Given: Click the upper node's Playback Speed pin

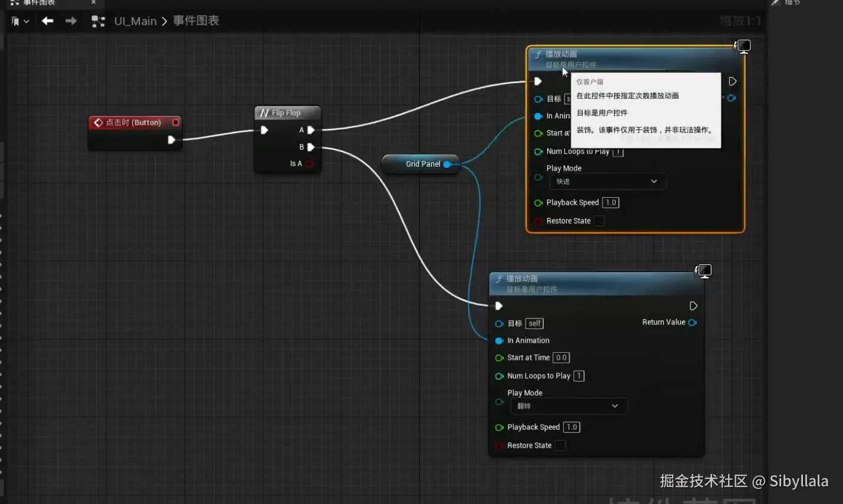Looking at the screenshot, I should 538,203.
